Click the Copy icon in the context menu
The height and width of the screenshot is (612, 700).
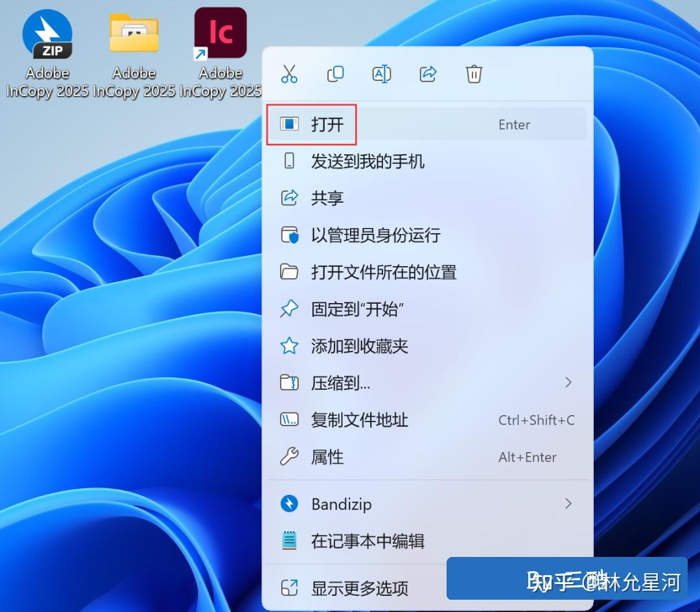pos(335,74)
